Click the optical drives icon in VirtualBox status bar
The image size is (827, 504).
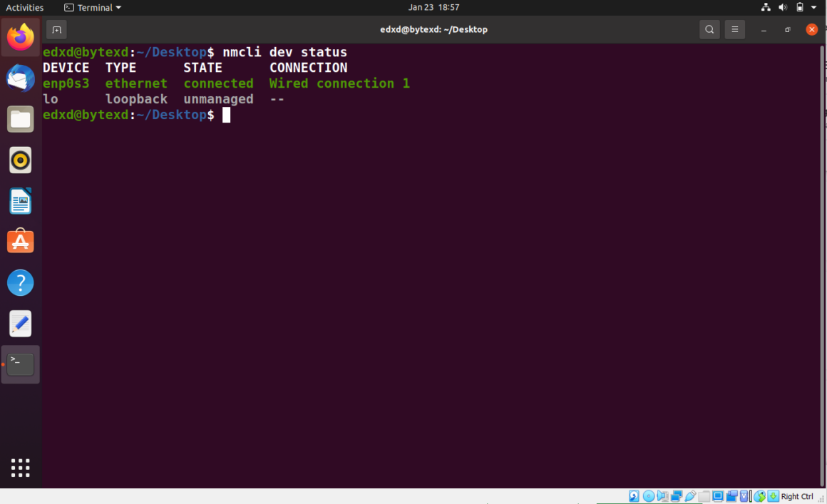[647, 495]
